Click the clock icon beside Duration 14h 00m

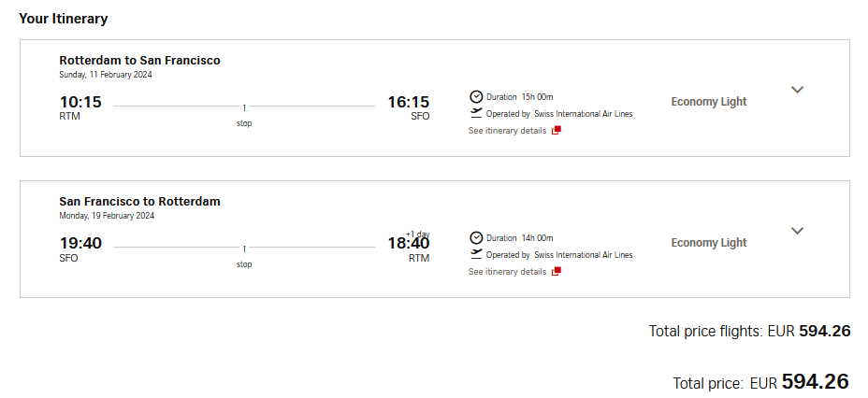[476, 237]
